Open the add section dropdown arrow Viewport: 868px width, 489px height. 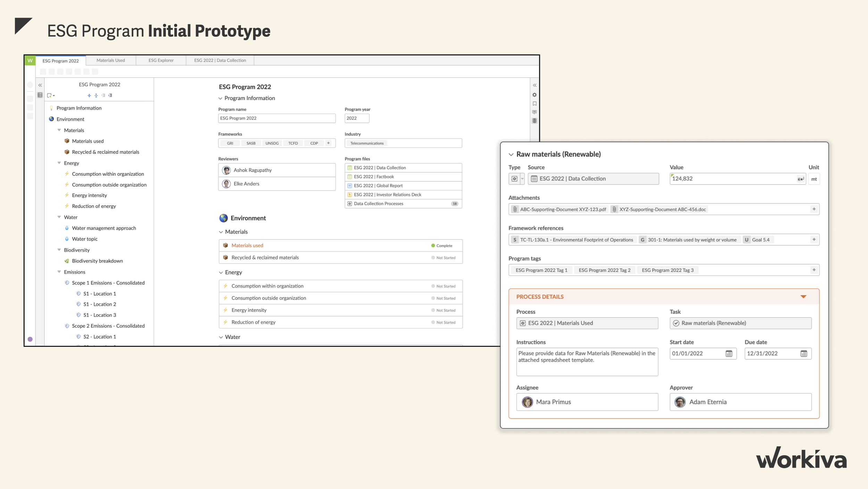point(54,96)
